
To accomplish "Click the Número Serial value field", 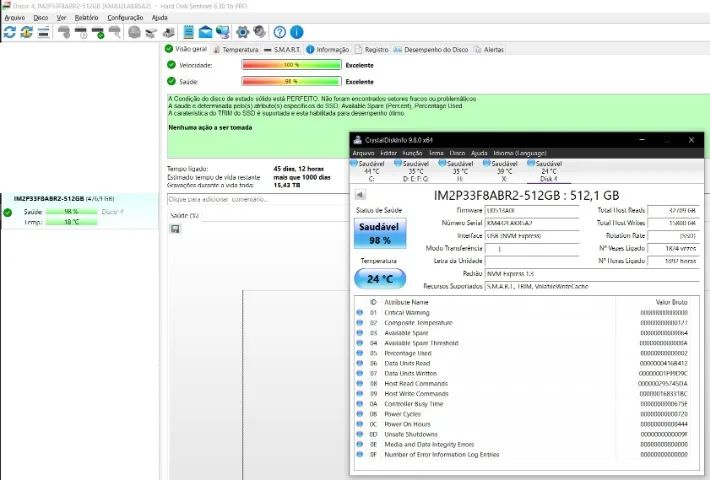I will coord(532,223).
